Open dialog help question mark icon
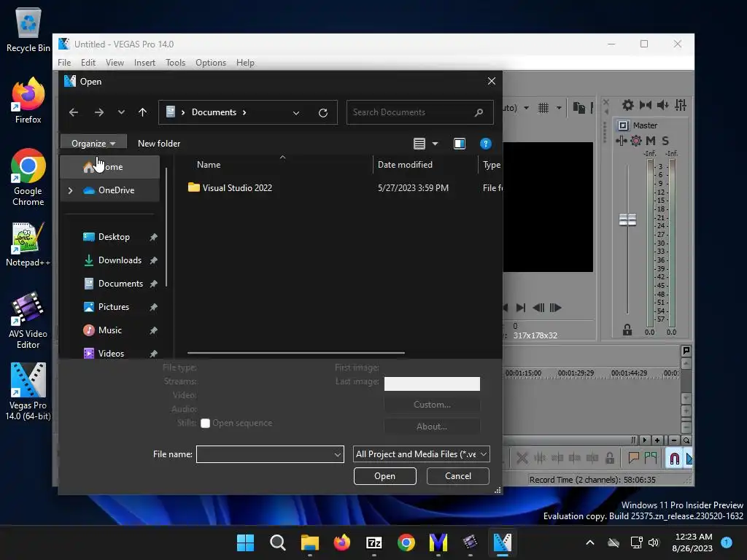The width and height of the screenshot is (747, 560). [x=485, y=144]
